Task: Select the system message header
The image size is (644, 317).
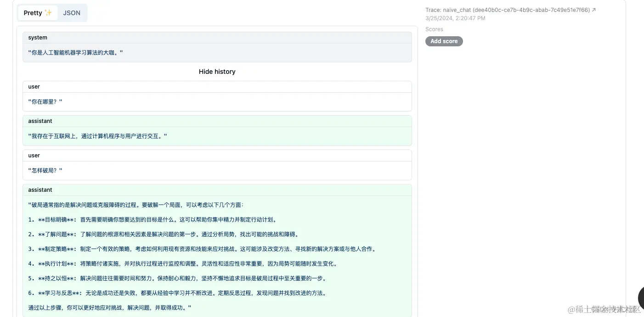Action: point(217,38)
